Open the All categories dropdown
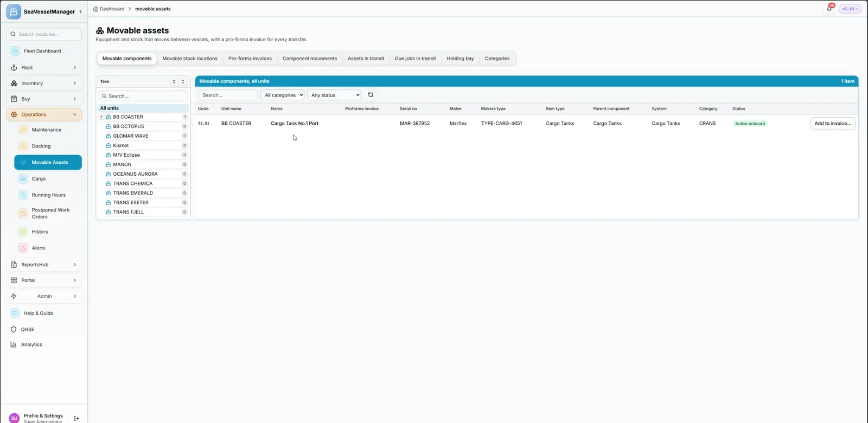The image size is (868, 423). point(282,95)
